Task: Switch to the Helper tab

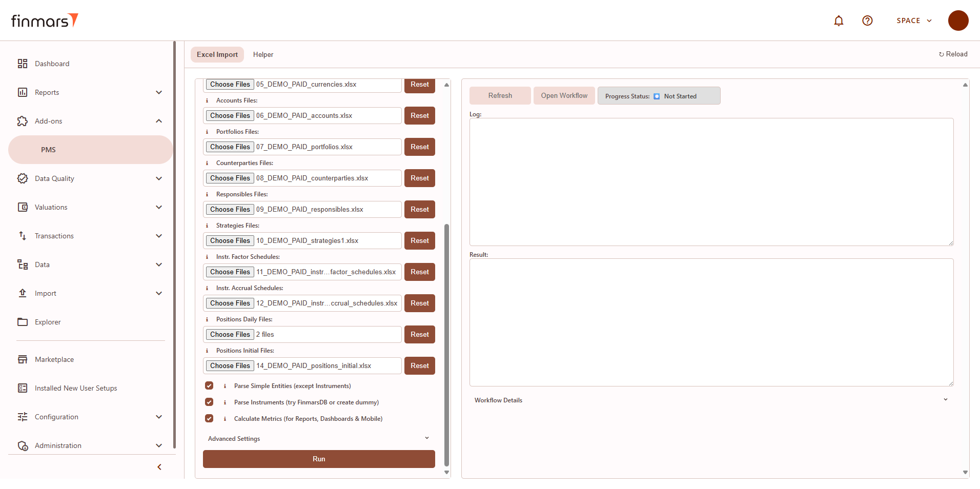Action: click(x=263, y=54)
